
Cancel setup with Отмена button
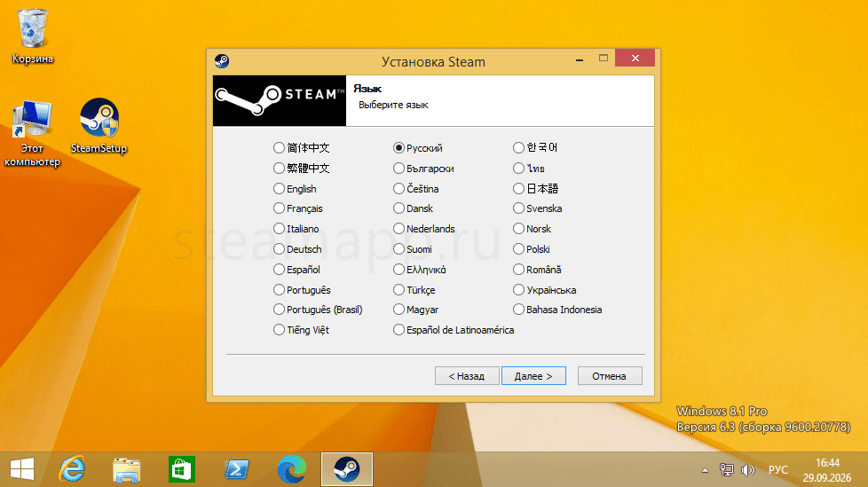[610, 376]
